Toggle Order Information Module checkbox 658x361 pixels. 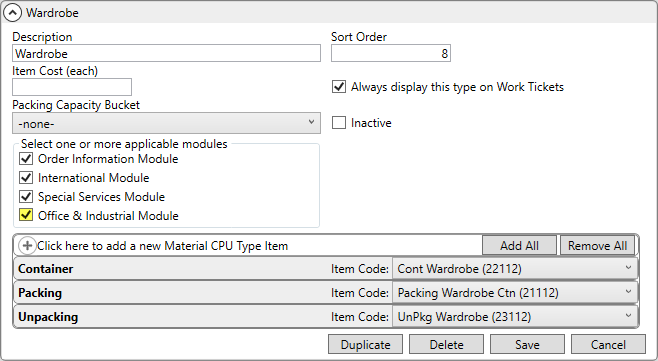click(26, 159)
